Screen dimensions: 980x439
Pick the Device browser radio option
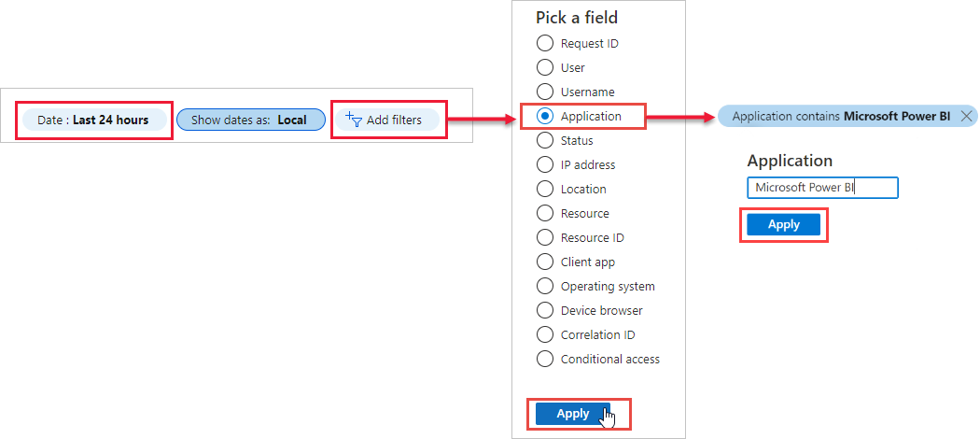point(545,310)
